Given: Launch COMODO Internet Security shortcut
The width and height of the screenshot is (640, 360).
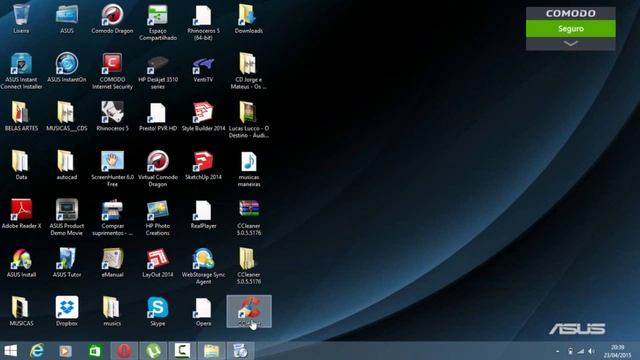Looking at the screenshot, I should (112, 71).
